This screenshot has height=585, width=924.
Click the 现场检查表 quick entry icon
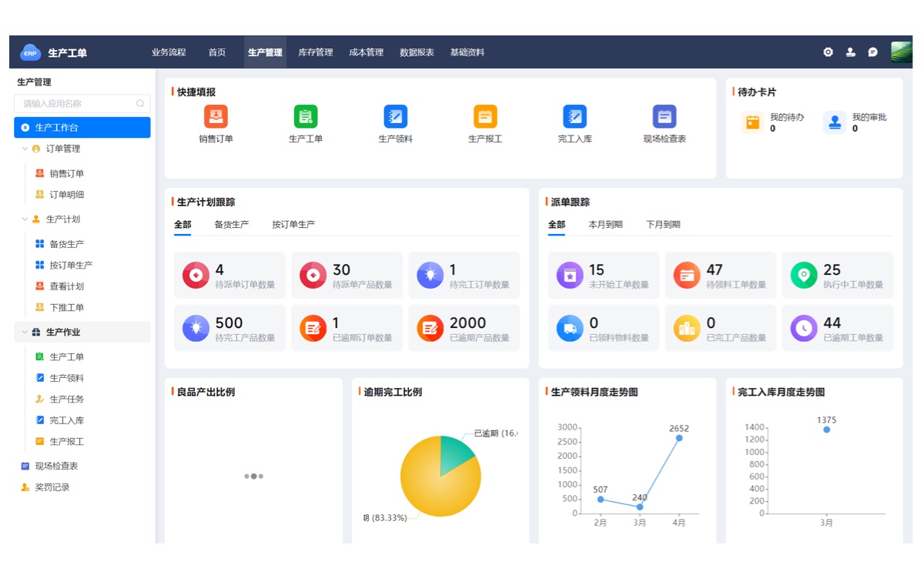coord(665,117)
